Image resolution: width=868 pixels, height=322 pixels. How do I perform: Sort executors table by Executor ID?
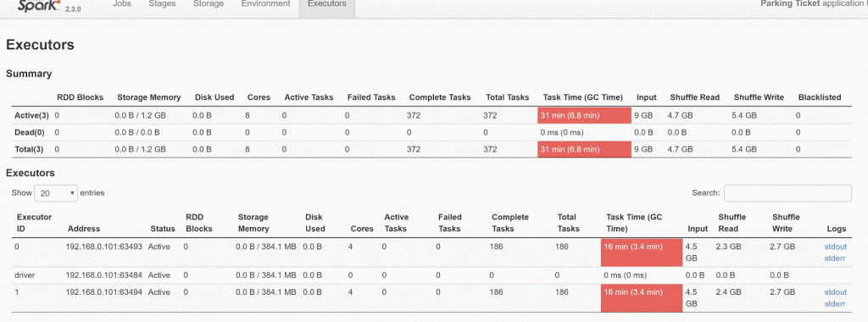coord(34,222)
